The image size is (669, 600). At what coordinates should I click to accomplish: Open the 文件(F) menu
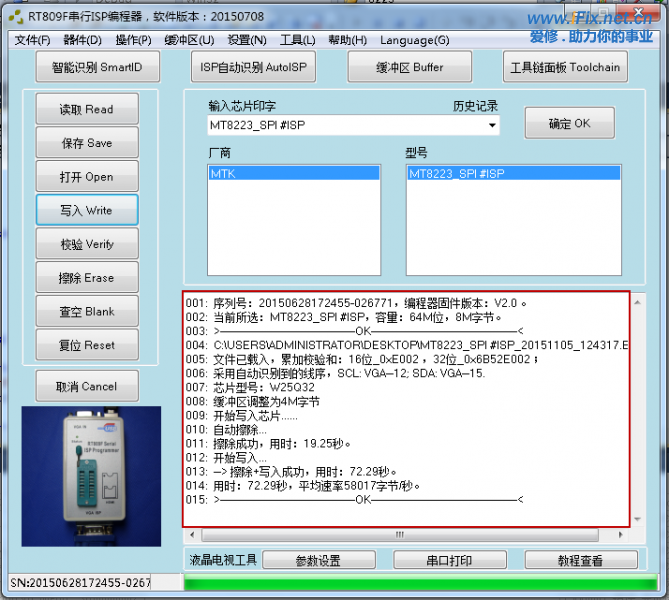(x=32, y=40)
